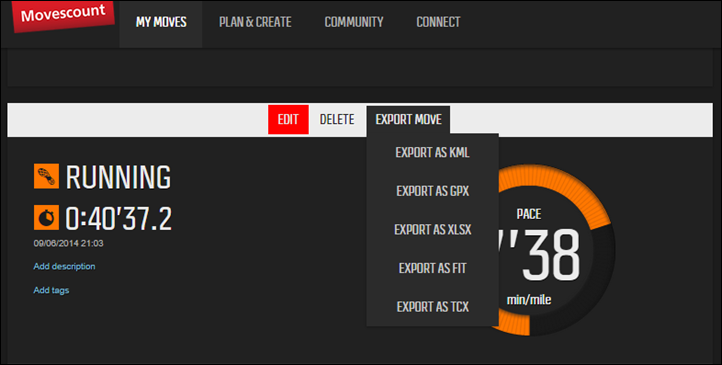The width and height of the screenshot is (722, 365).
Task: Click the orange stopwatch duration icon
Action: click(46, 217)
